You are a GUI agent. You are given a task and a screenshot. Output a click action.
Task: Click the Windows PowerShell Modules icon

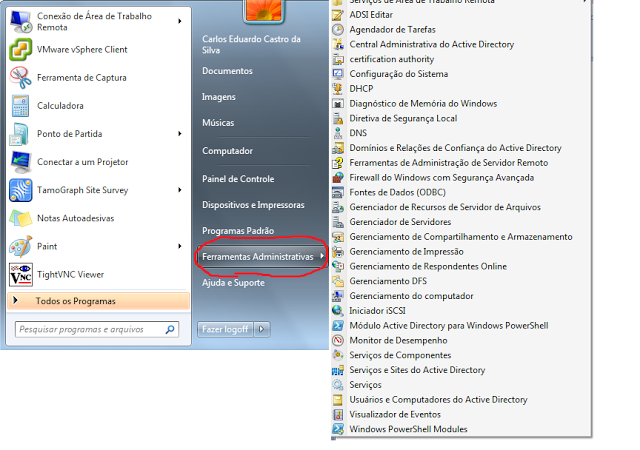(338, 429)
